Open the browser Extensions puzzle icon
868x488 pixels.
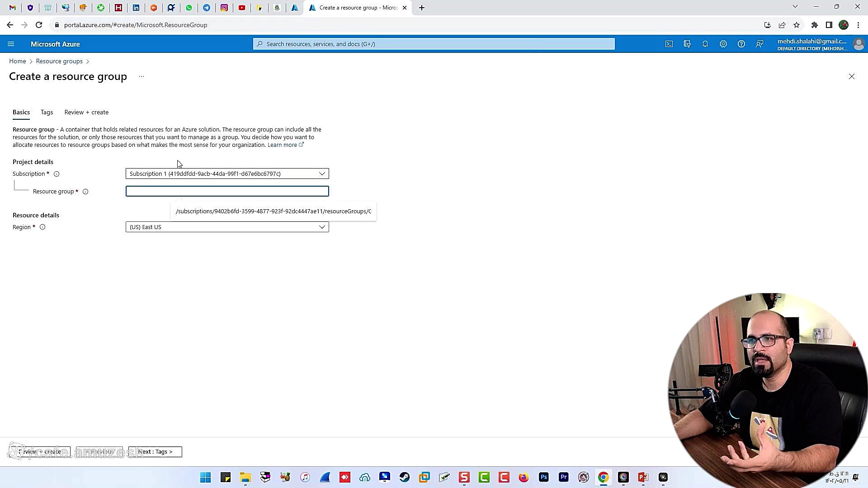pyautogui.click(x=815, y=25)
